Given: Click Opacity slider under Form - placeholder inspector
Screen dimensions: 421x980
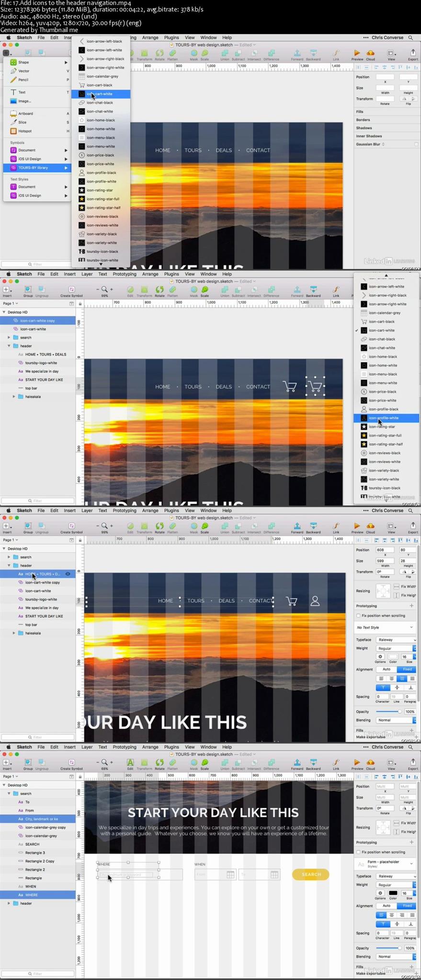Looking at the screenshot, I should (389, 948).
